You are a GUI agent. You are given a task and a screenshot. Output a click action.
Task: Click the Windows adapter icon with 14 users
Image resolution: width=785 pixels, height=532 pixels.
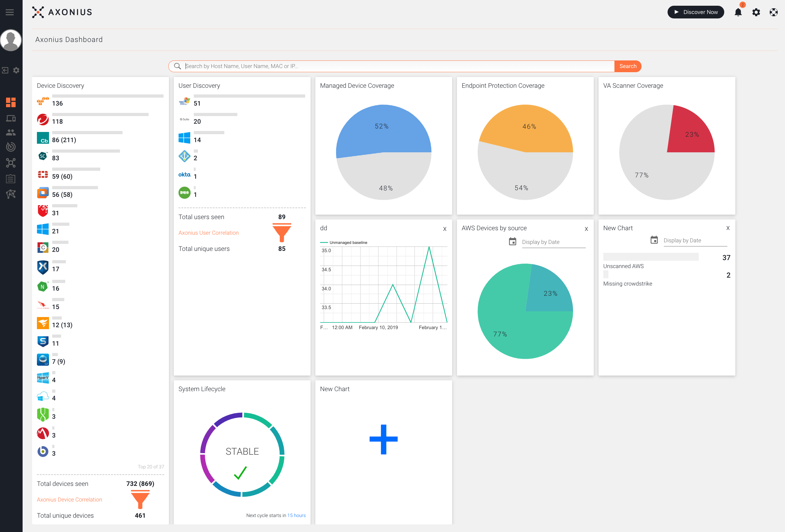coord(185,138)
